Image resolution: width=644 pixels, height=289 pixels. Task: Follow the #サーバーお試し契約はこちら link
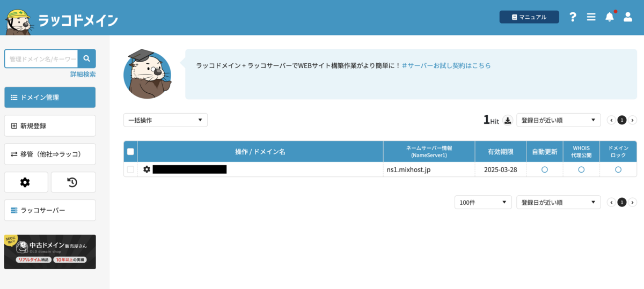[x=446, y=65]
